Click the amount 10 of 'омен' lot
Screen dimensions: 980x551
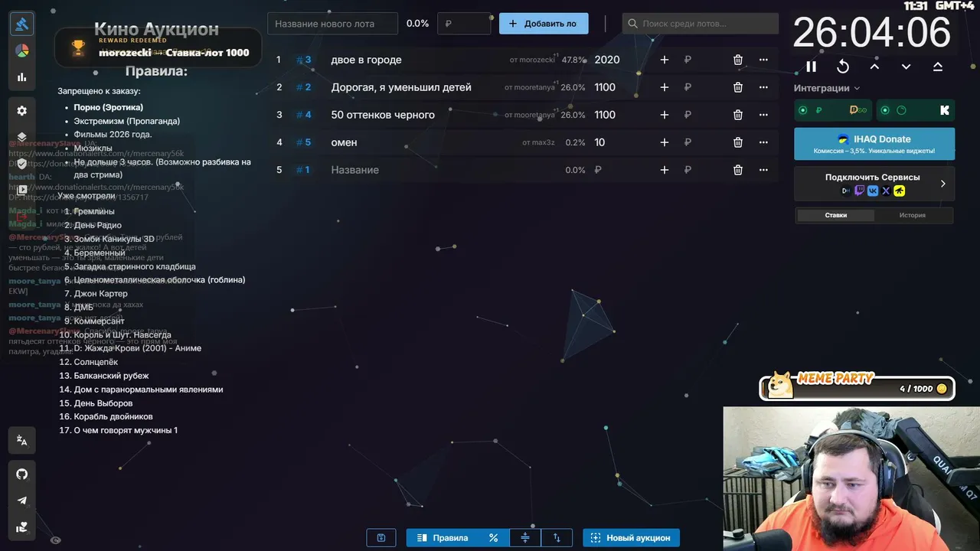tap(599, 142)
